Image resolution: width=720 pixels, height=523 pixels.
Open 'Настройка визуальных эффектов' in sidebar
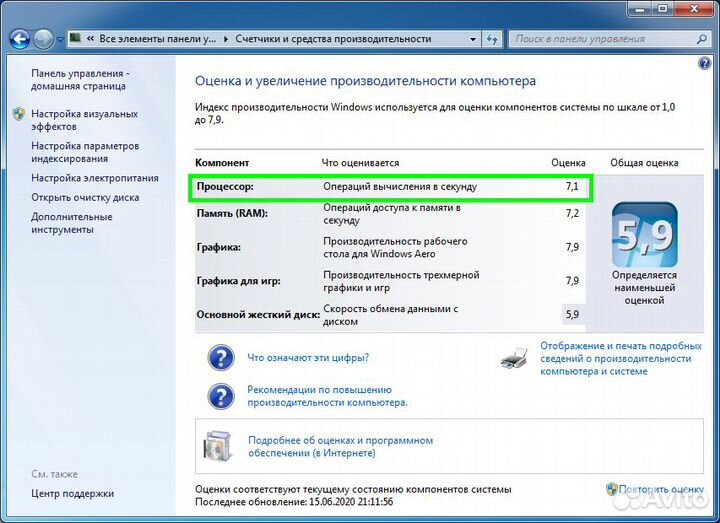pyautogui.click(x=84, y=120)
